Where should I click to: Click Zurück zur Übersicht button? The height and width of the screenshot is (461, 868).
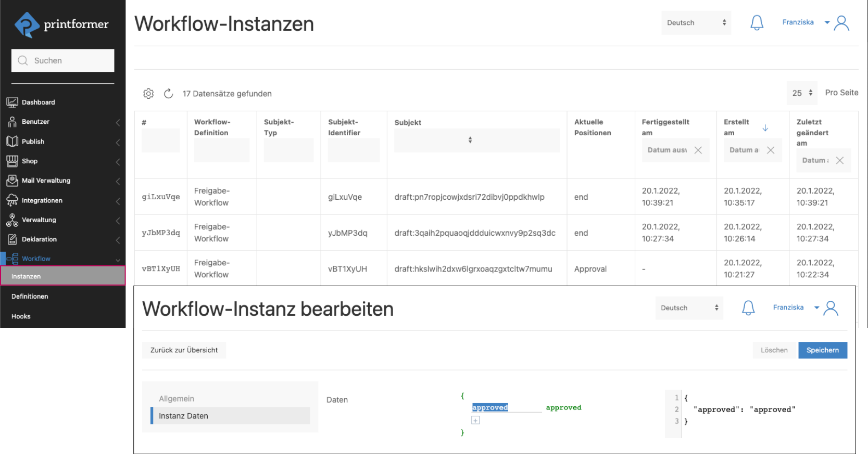(184, 350)
